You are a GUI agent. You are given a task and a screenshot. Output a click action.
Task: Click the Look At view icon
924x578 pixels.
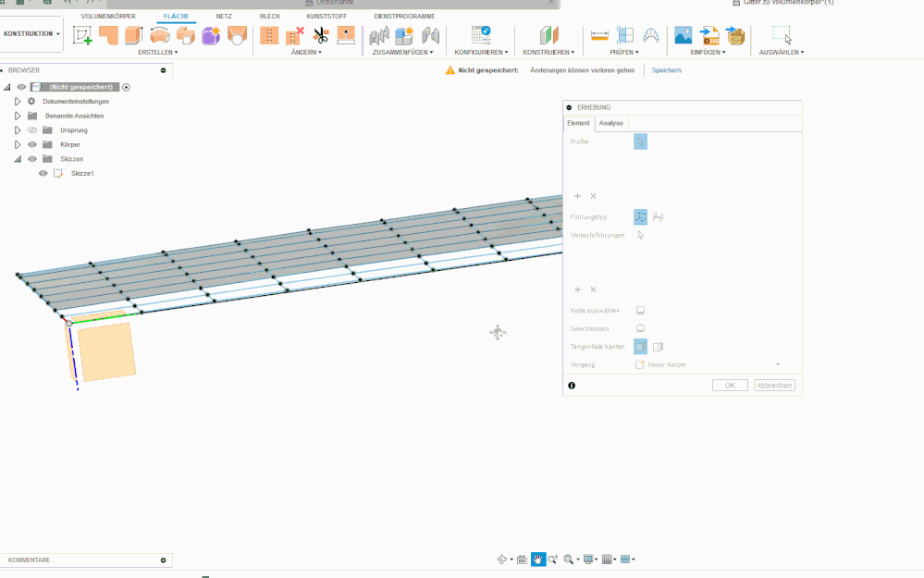pos(522,560)
